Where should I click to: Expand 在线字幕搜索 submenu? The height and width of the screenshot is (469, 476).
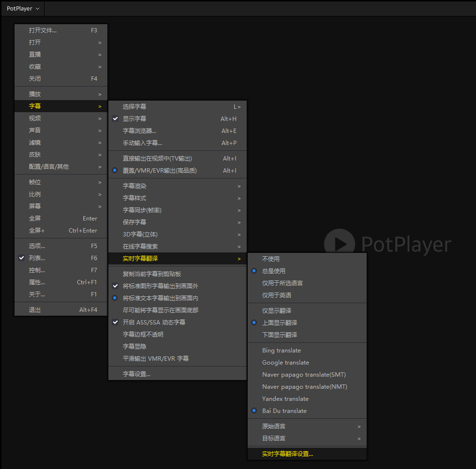pos(177,247)
